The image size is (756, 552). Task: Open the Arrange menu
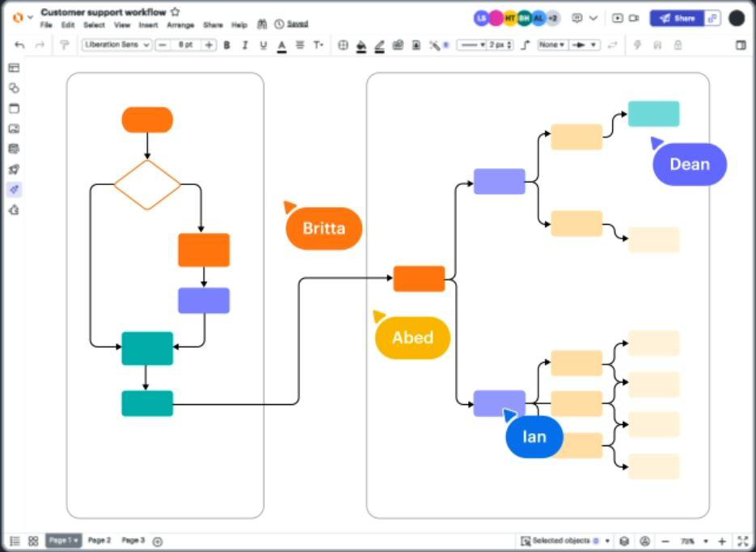(x=180, y=25)
